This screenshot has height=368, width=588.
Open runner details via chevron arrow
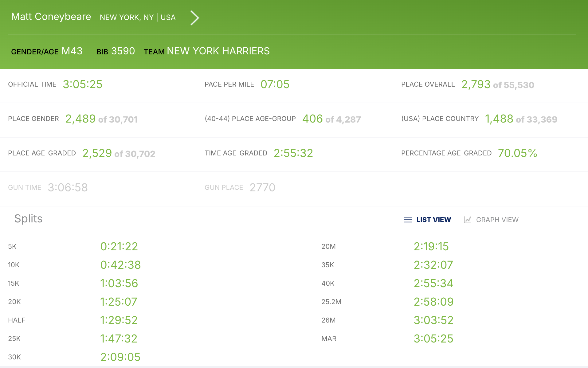(x=194, y=18)
